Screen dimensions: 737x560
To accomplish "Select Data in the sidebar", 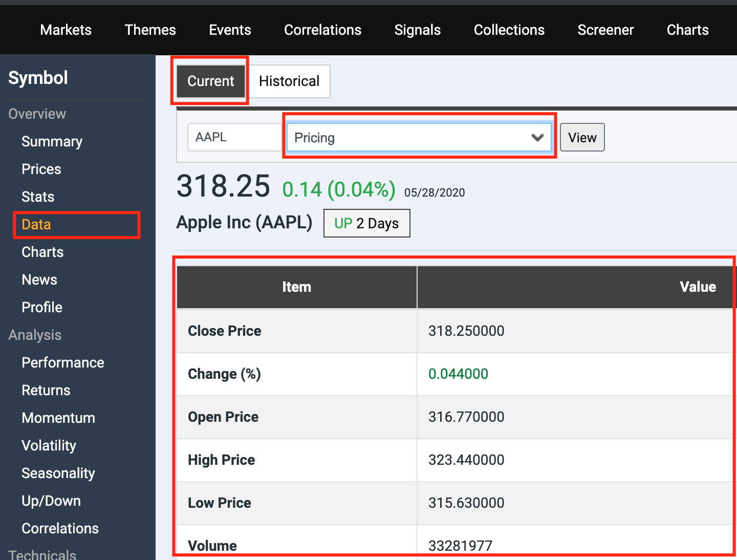I will 36,224.
